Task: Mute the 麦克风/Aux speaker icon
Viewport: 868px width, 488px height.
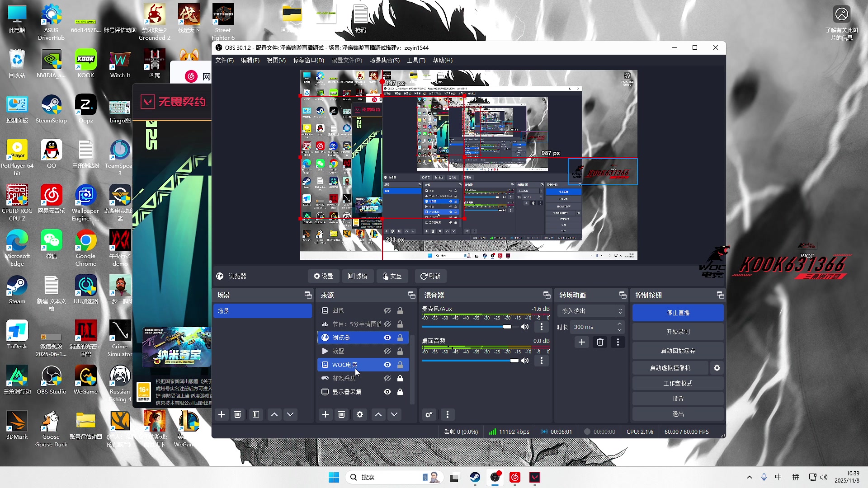Action: point(525,327)
